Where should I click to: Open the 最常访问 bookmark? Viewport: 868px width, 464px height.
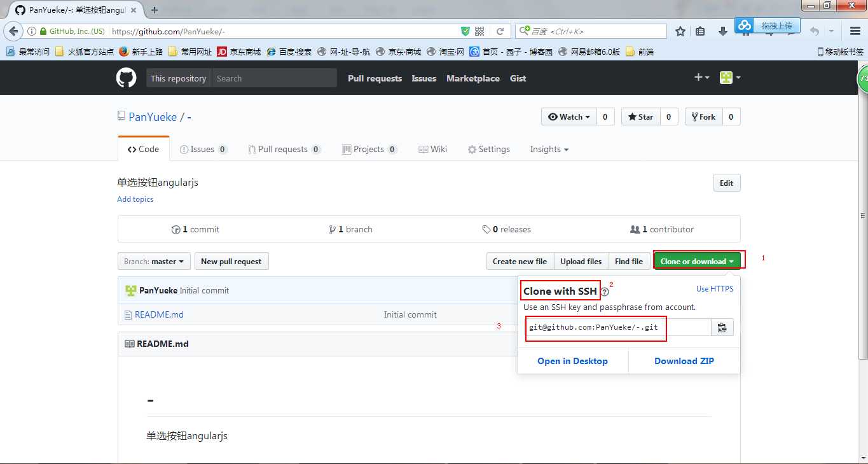tap(28, 52)
